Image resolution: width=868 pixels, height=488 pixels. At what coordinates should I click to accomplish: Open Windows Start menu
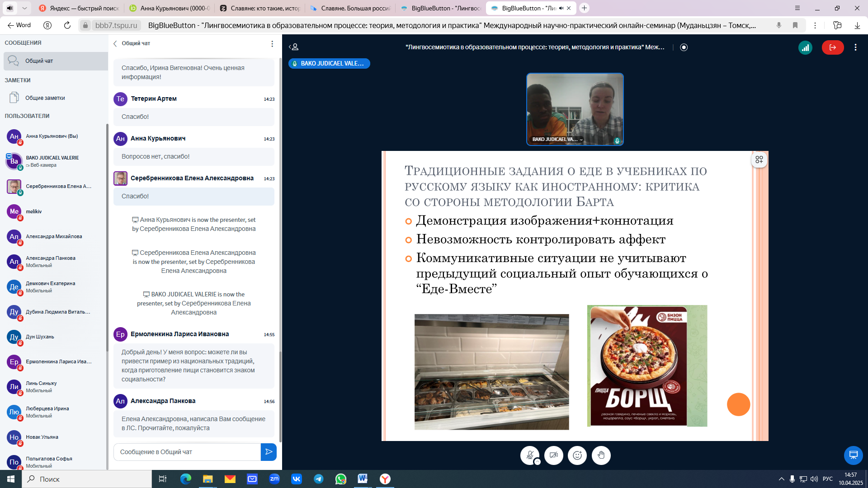[11, 479]
